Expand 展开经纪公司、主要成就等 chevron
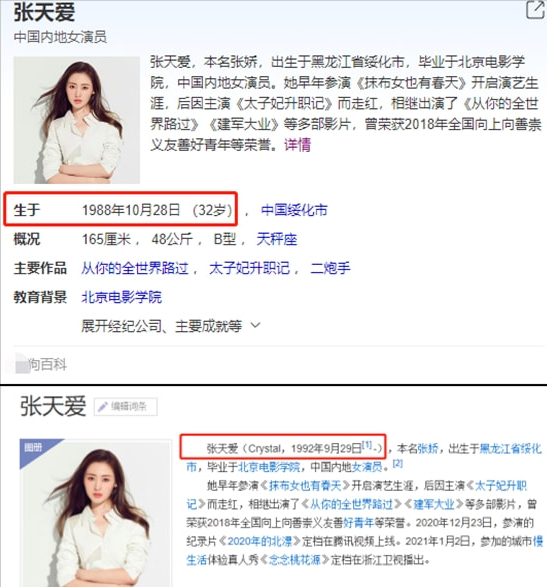 pyautogui.click(x=255, y=325)
